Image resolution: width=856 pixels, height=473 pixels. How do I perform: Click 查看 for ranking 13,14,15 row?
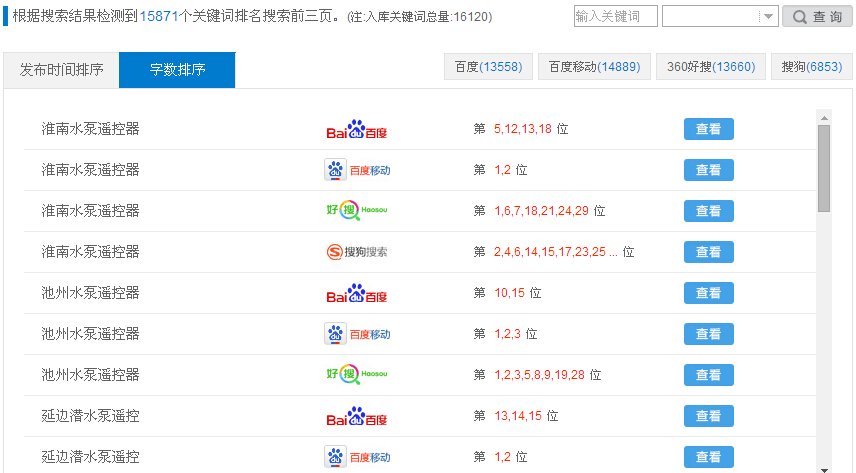click(709, 416)
